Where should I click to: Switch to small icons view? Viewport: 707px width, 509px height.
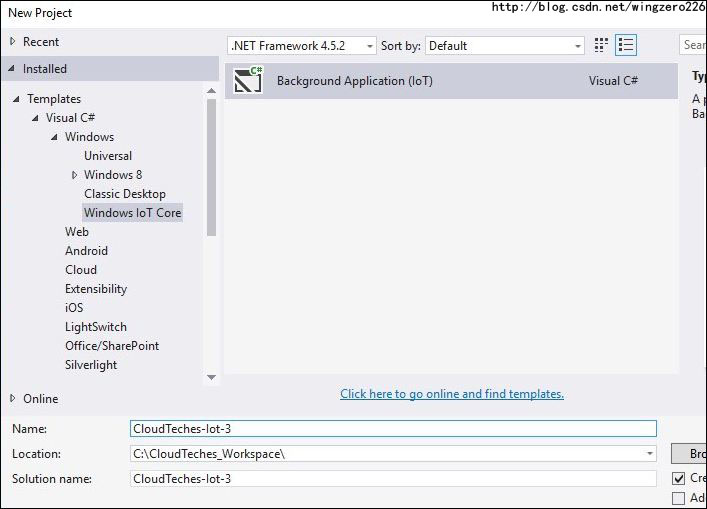(601, 45)
